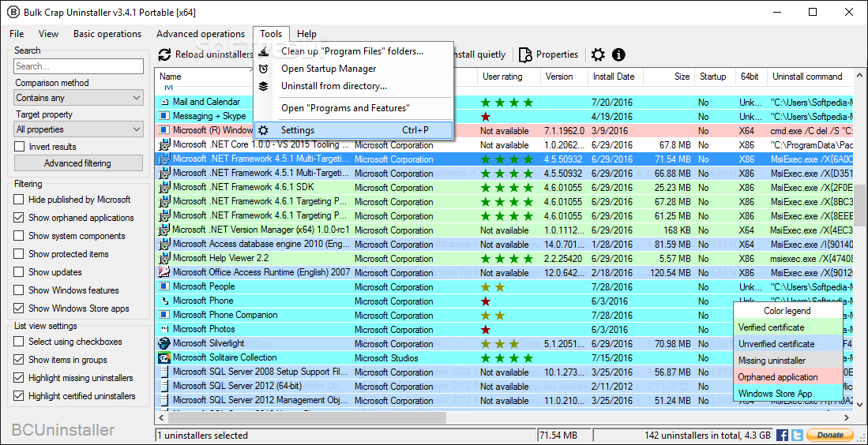Viewport: 868px width, 445px height.
Task: Toggle the Invert results checkbox
Action: coord(20,147)
